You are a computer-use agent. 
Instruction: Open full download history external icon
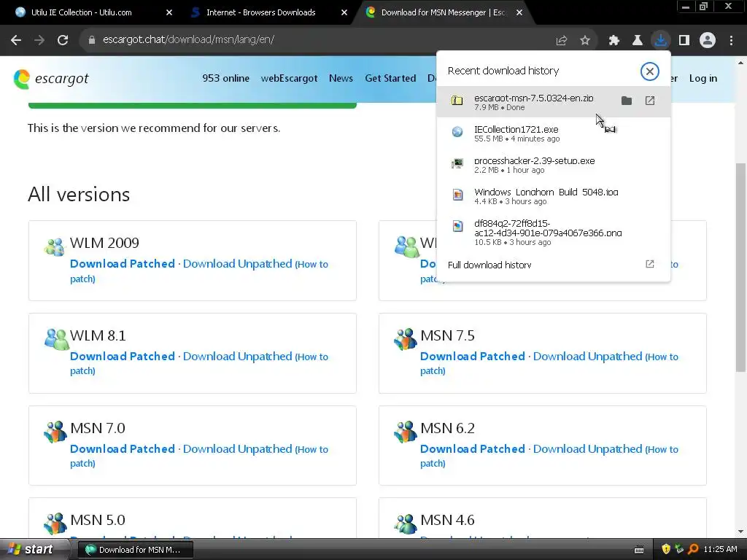pos(650,264)
